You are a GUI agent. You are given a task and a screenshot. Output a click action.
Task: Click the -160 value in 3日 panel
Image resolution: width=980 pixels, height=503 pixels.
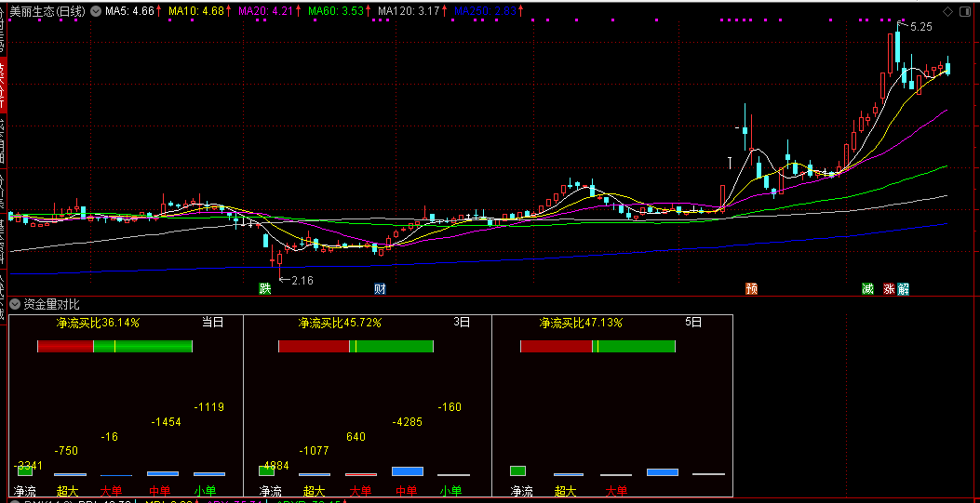click(x=450, y=407)
